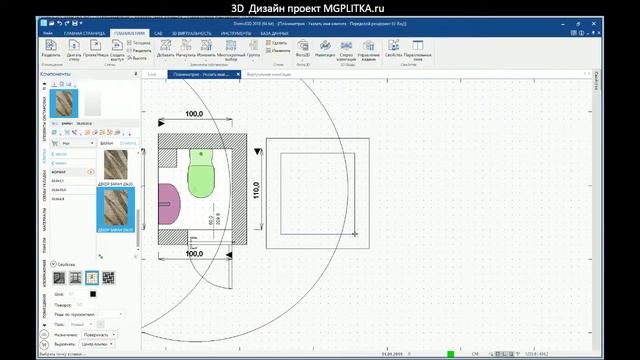Open the Материалы side tab
640x360 pixels.
click(44, 219)
